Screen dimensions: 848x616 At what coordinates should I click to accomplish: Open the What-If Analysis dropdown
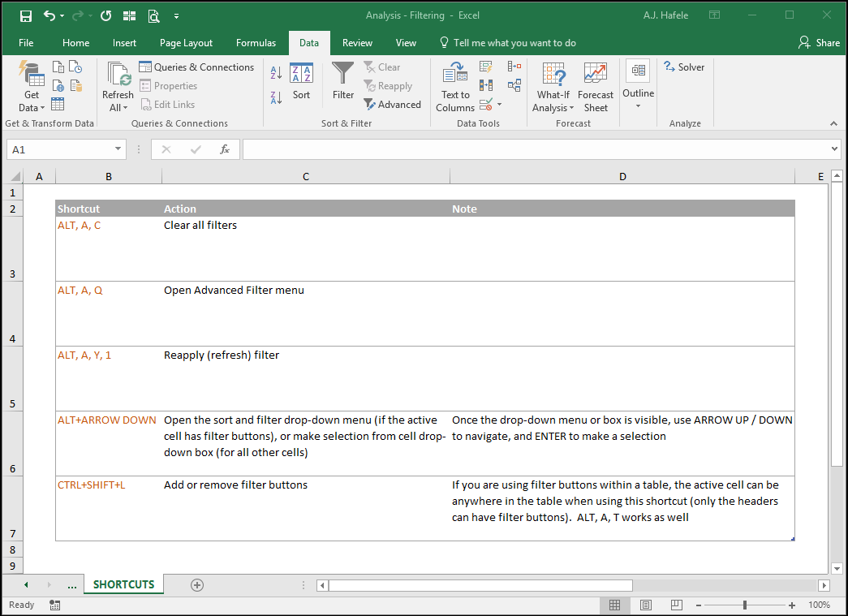point(553,87)
